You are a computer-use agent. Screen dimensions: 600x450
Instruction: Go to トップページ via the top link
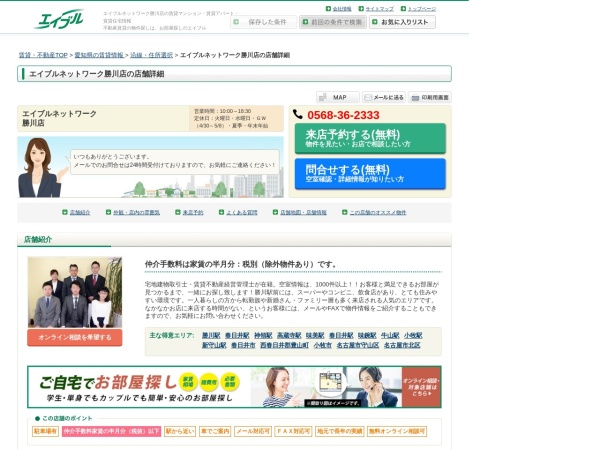click(x=421, y=8)
